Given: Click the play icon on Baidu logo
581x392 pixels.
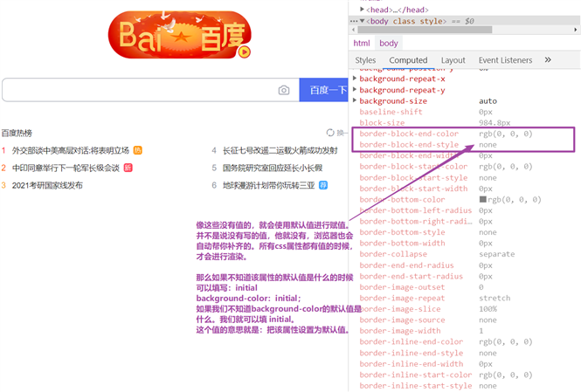Looking at the screenshot, I should (244, 52).
